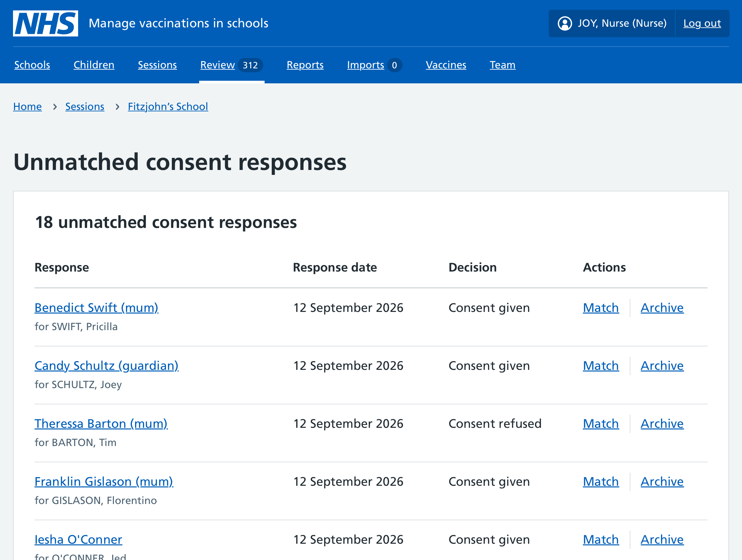Click the 'Response date' column header
This screenshot has width=742, height=560.
click(x=335, y=267)
